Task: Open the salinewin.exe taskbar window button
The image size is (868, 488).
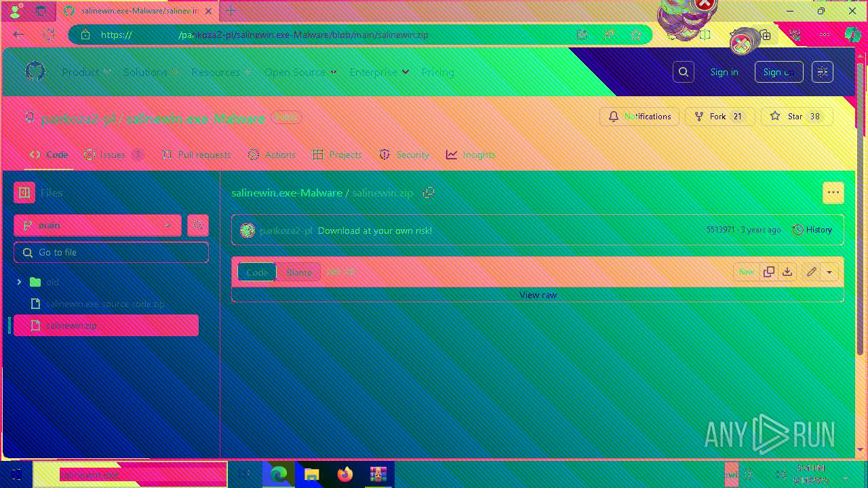Action: pyautogui.click(x=130, y=474)
